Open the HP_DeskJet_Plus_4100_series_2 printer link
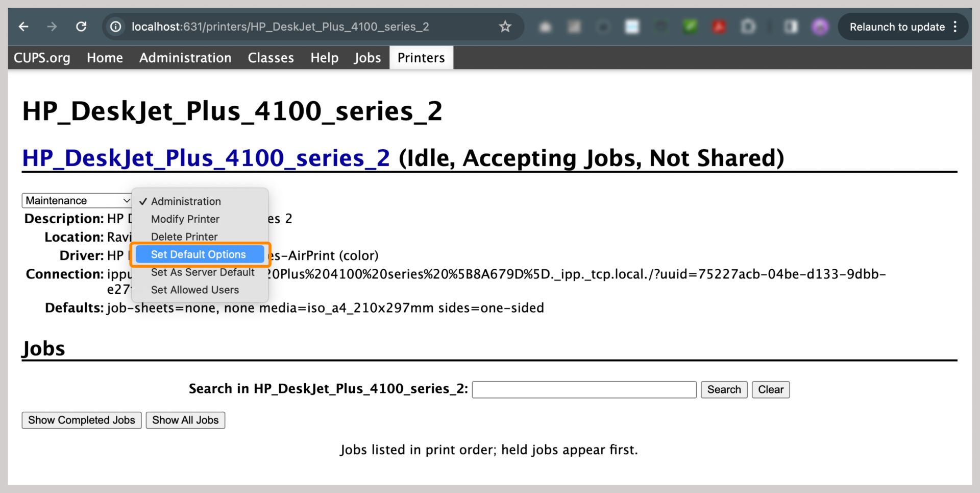The width and height of the screenshot is (980, 493). 206,158
